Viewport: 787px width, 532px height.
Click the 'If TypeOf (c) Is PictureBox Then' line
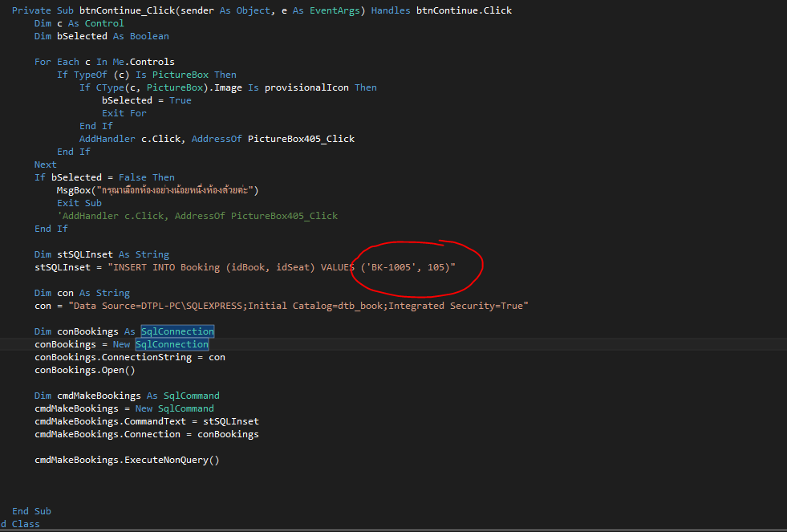coord(147,75)
